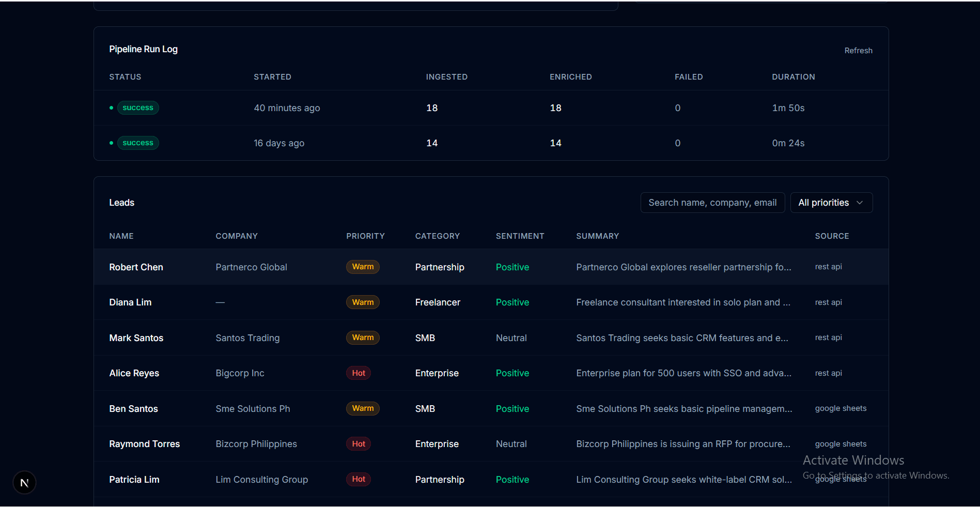Open the Raymond Torres lead row
This screenshot has width=980, height=507.
pyautogui.click(x=491, y=444)
